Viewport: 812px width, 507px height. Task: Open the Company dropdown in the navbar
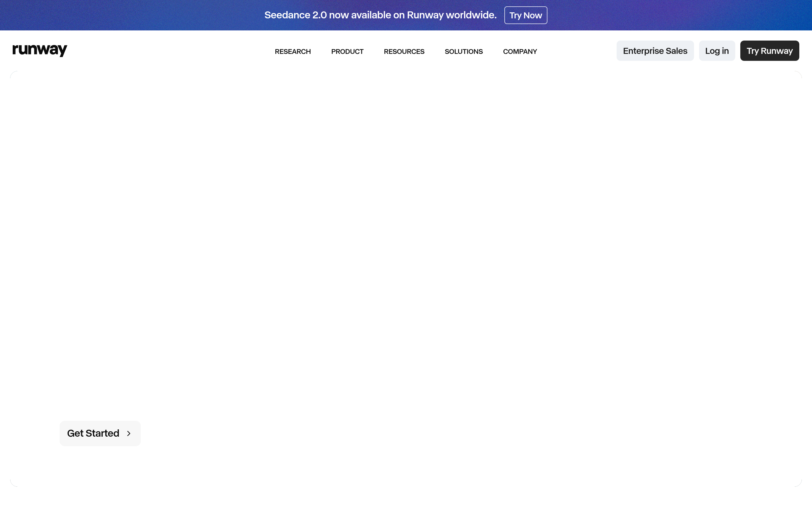click(x=520, y=51)
